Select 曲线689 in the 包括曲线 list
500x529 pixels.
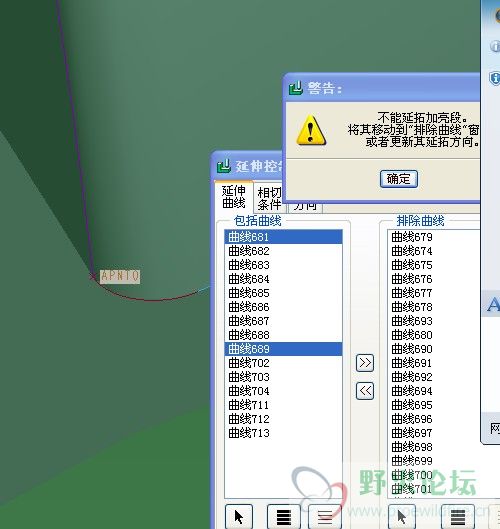tap(283, 349)
